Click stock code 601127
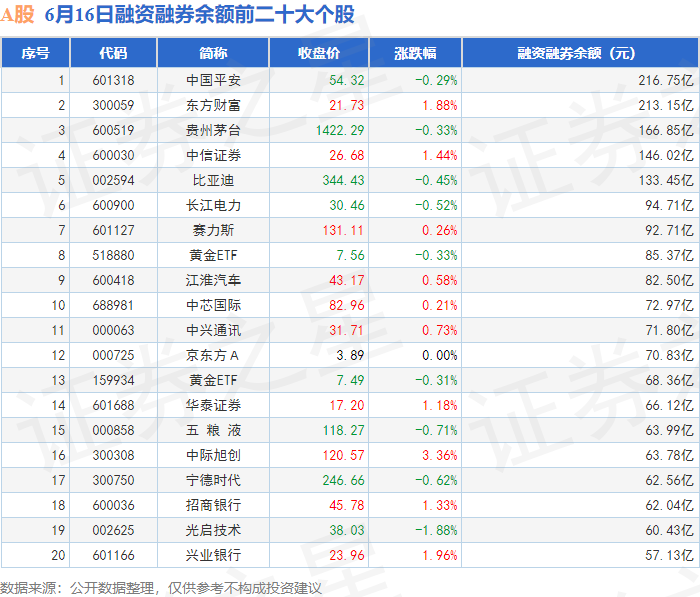Screen dimensions: 700x597 [113, 230]
